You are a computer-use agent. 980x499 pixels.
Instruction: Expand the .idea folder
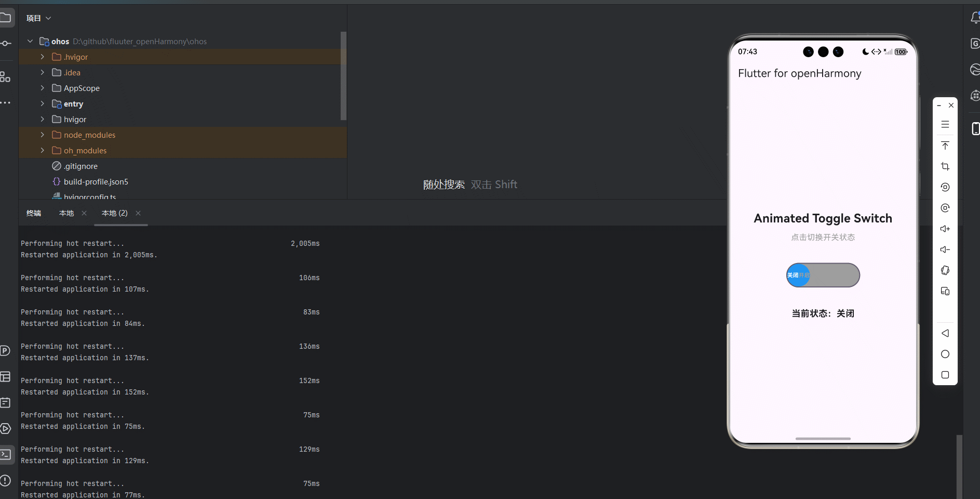[43, 72]
